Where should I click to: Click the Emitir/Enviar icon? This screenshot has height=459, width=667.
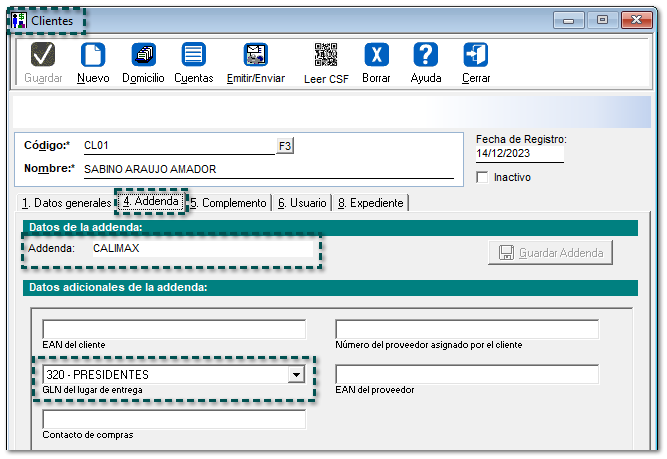pos(255,56)
